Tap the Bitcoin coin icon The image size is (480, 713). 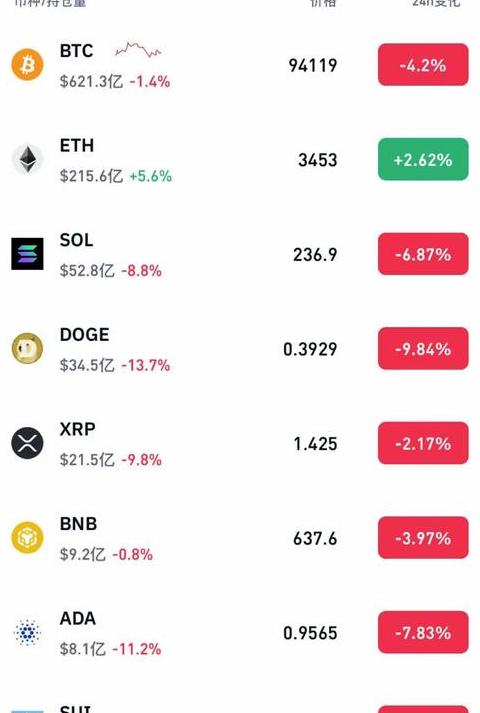pos(27,65)
